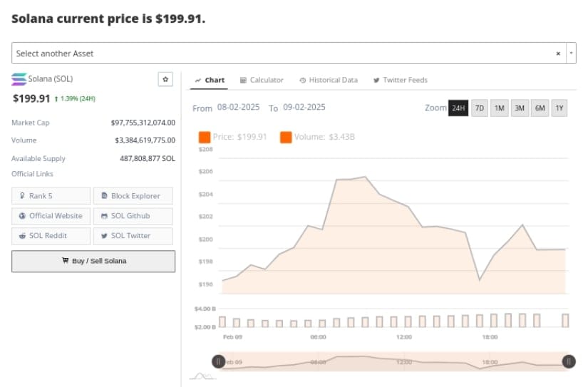The image size is (588, 387).
Task: Click the star favorite icon beside Solana
Action: pos(165,79)
